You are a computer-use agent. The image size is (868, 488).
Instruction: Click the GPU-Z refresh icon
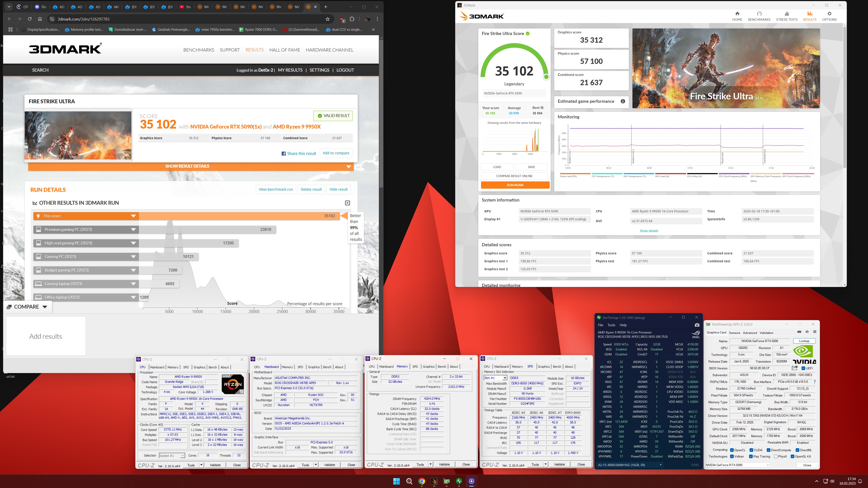coord(807,332)
